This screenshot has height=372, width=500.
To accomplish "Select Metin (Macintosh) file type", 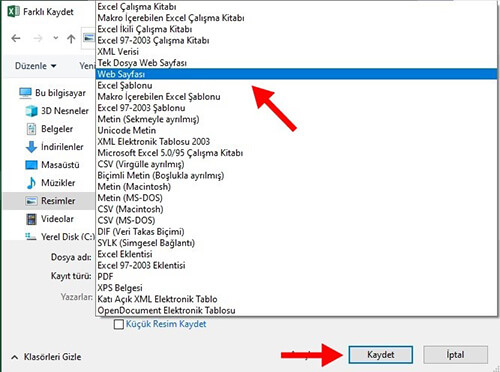I will tap(297, 187).
